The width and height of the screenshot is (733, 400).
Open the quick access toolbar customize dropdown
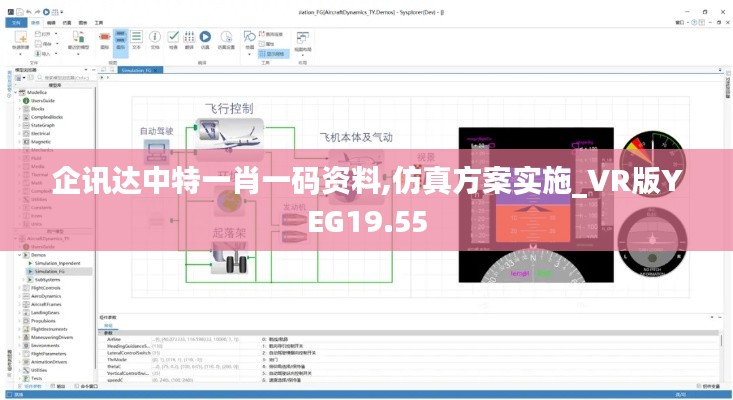pyautogui.click(x=62, y=12)
